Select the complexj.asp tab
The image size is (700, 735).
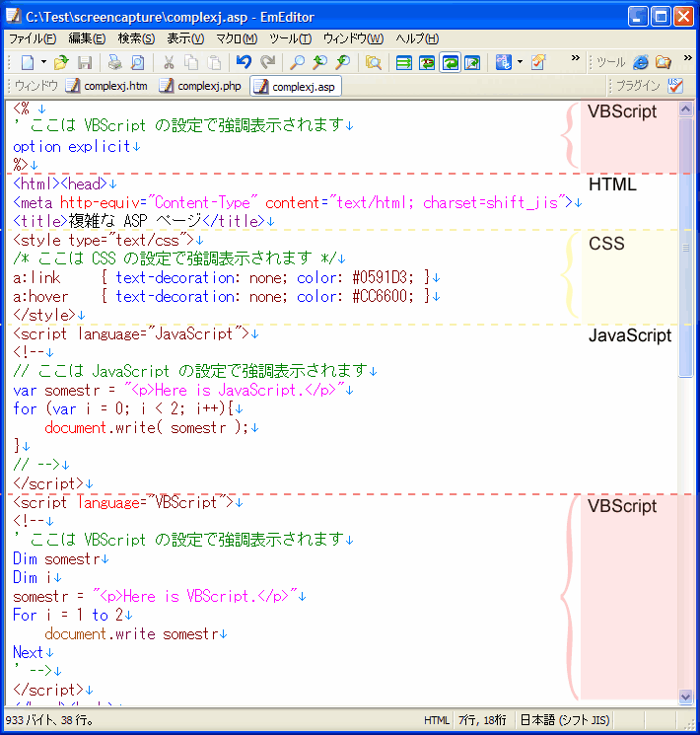pyautogui.click(x=296, y=87)
